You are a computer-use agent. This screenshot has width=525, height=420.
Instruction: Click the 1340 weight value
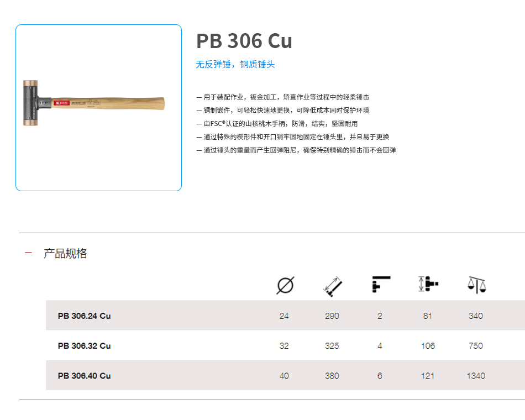(x=475, y=376)
